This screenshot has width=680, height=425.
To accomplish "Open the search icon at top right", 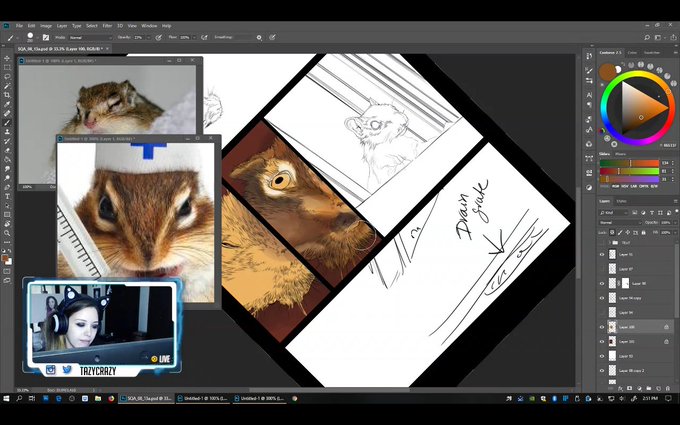I will tap(647, 38).
